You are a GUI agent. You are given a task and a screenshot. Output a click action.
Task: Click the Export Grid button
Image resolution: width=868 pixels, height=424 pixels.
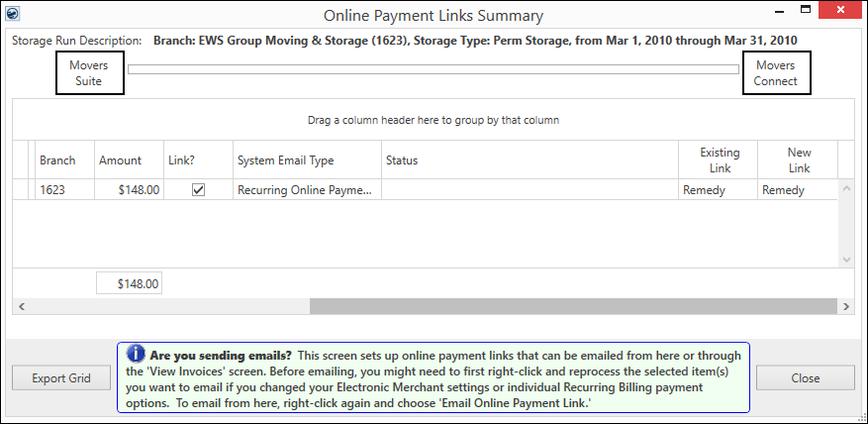click(61, 378)
